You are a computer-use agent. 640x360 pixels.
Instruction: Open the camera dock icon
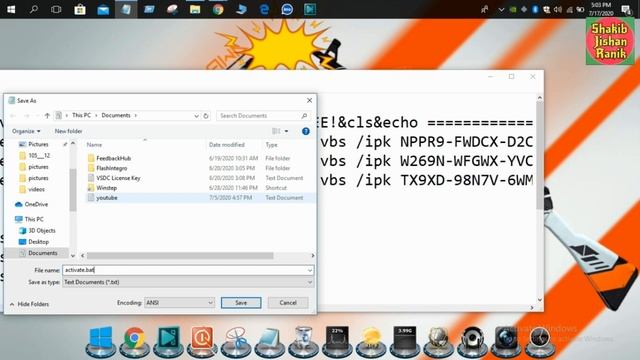pyautogui.click(x=506, y=341)
